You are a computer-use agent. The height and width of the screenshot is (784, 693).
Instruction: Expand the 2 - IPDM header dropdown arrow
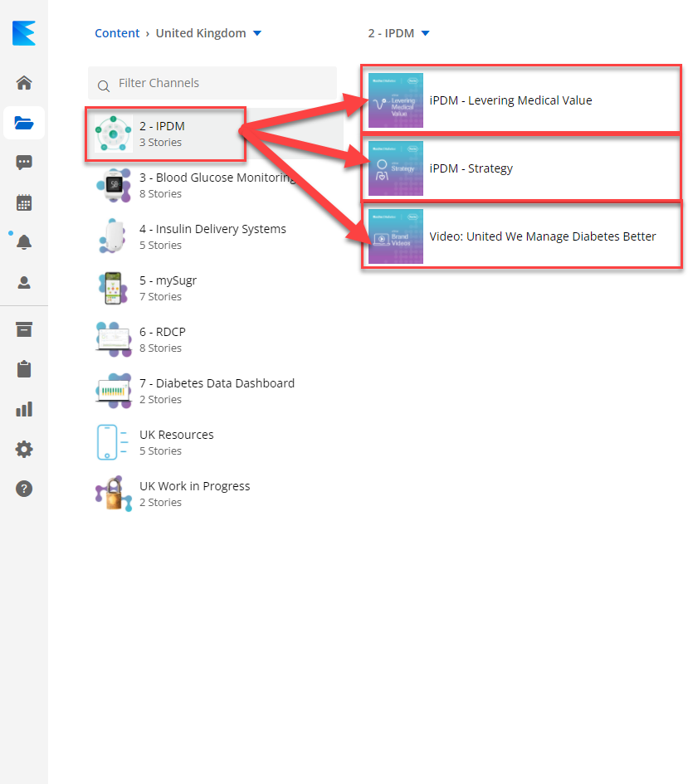pos(425,33)
